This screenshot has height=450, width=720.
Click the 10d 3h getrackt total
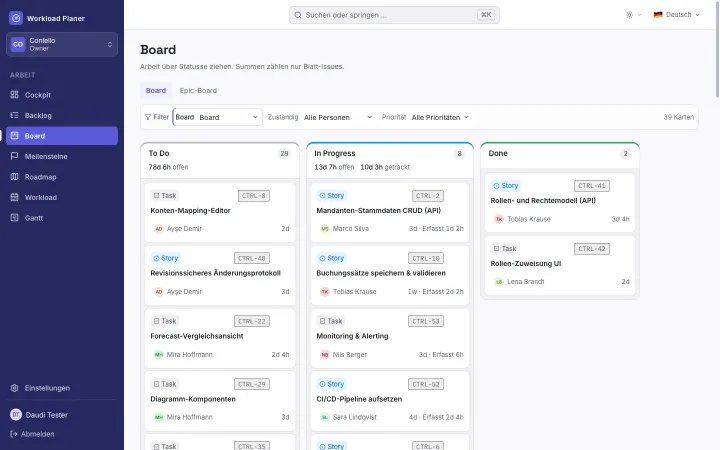385,167
